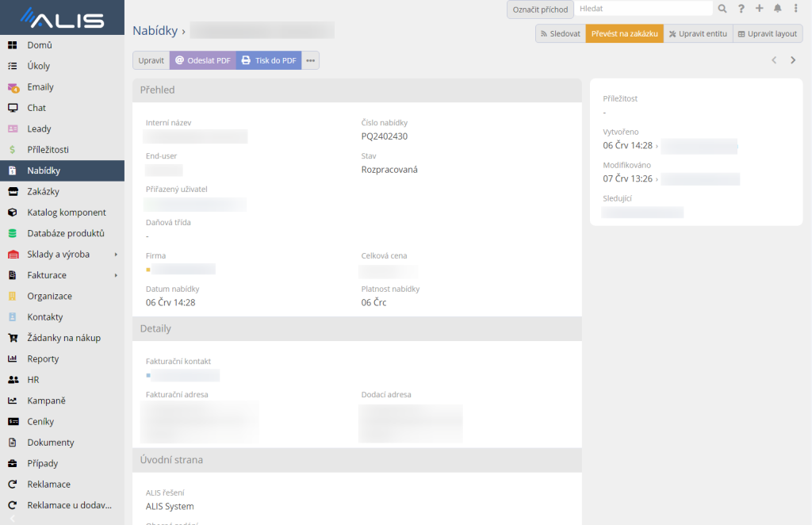Viewport: 812px width, 525px height.
Task: Select Katalog komponent in sidebar
Action: 66,213
